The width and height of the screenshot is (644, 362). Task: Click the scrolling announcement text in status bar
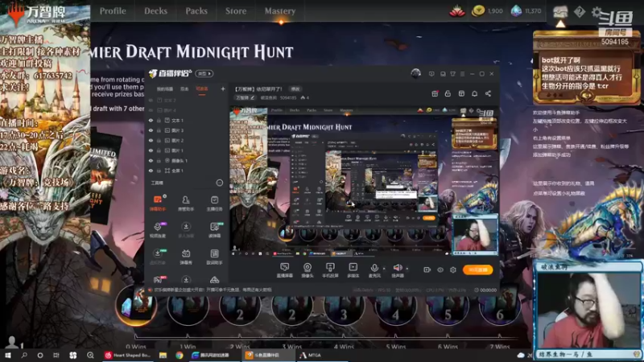tap(213, 290)
